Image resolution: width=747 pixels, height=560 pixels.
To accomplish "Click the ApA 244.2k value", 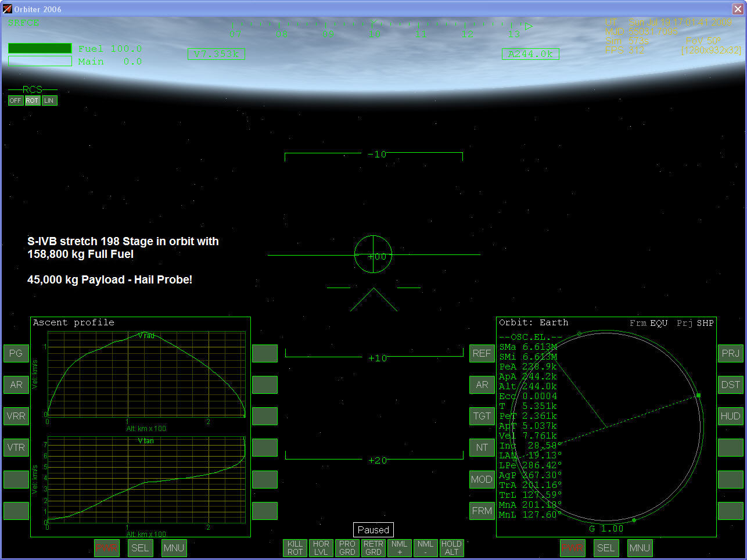I will coord(528,376).
